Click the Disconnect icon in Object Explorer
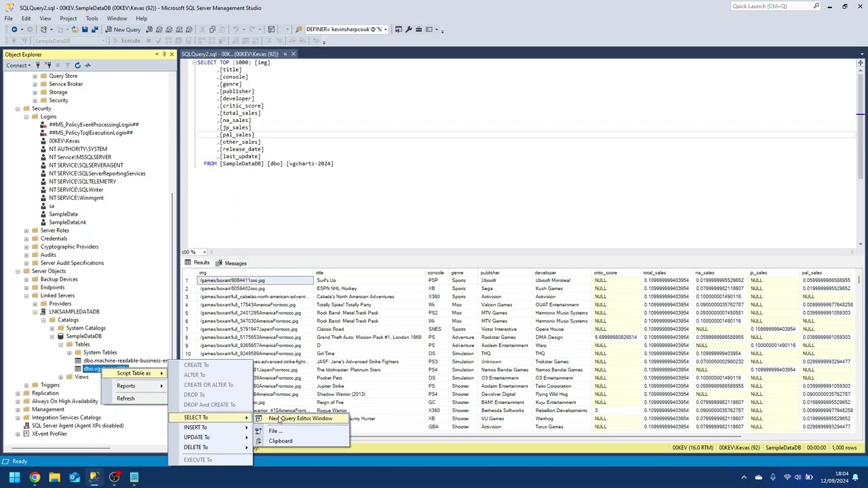 (x=47, y=65)
